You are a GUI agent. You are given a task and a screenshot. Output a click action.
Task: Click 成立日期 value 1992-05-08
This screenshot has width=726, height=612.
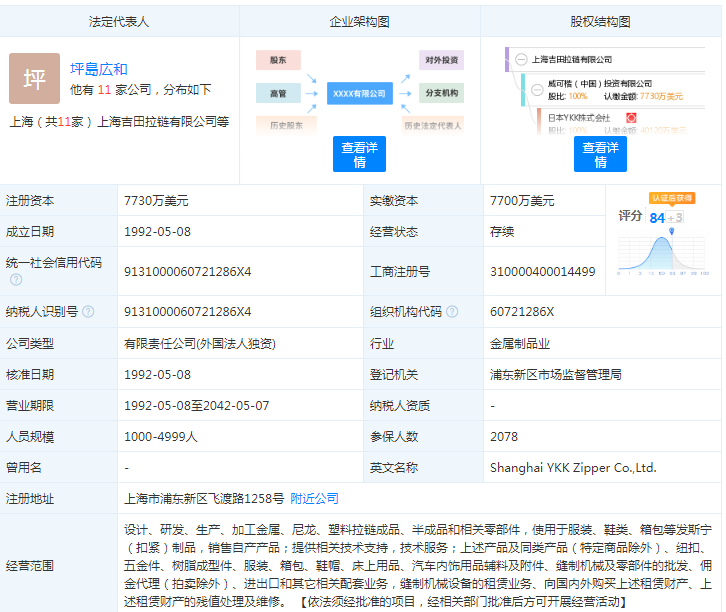click(x=157, y=231)
